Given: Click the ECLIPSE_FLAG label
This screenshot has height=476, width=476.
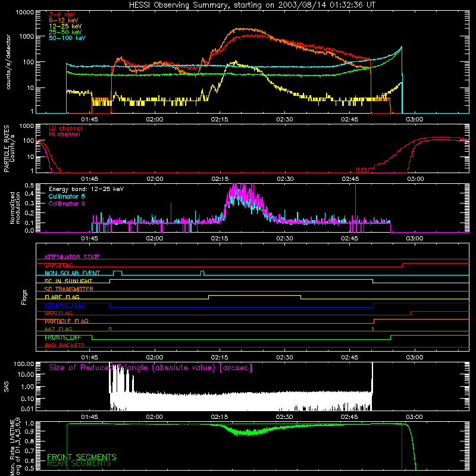Looking at the screenshot, I should [65, 305].
